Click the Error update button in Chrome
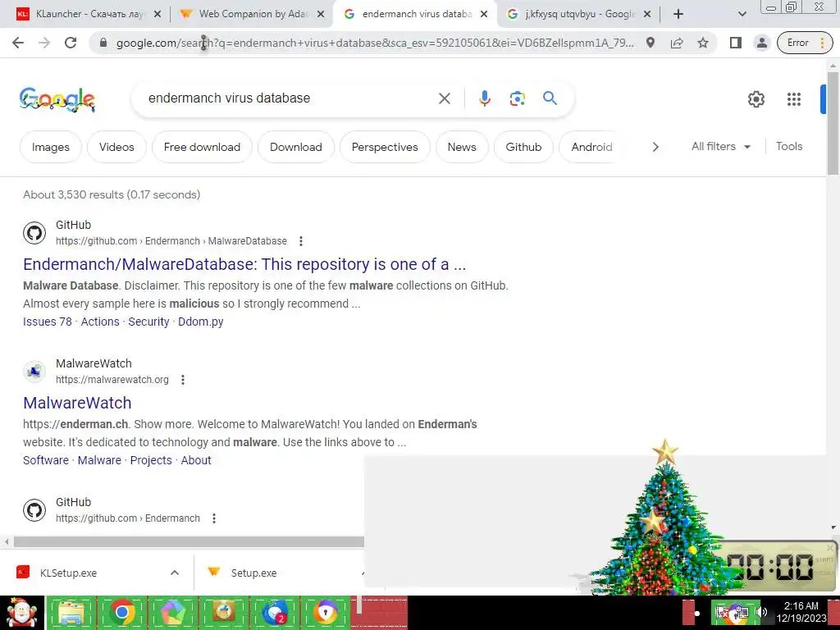Viewport: 840px width, 630px height. point(805,43)
